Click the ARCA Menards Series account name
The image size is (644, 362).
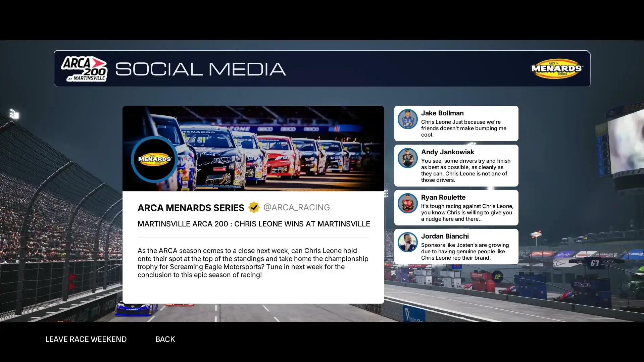tap(191, 208)
